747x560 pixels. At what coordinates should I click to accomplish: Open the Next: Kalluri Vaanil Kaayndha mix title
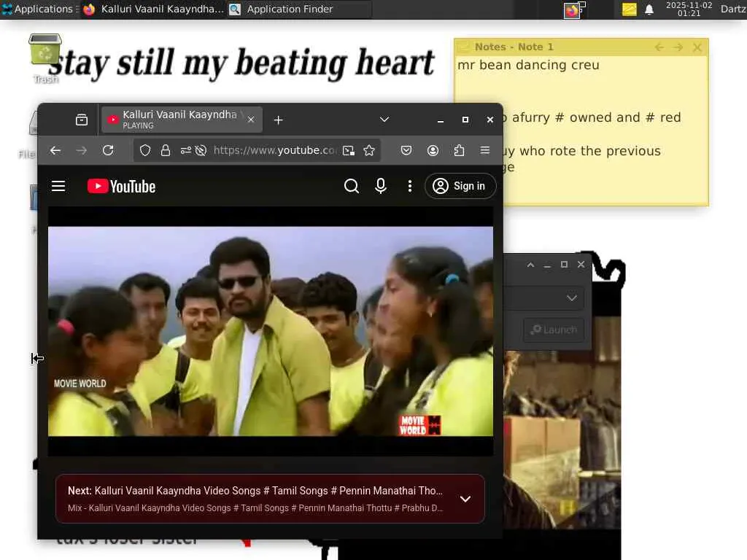pyautogui.click(x=255, y=491)
